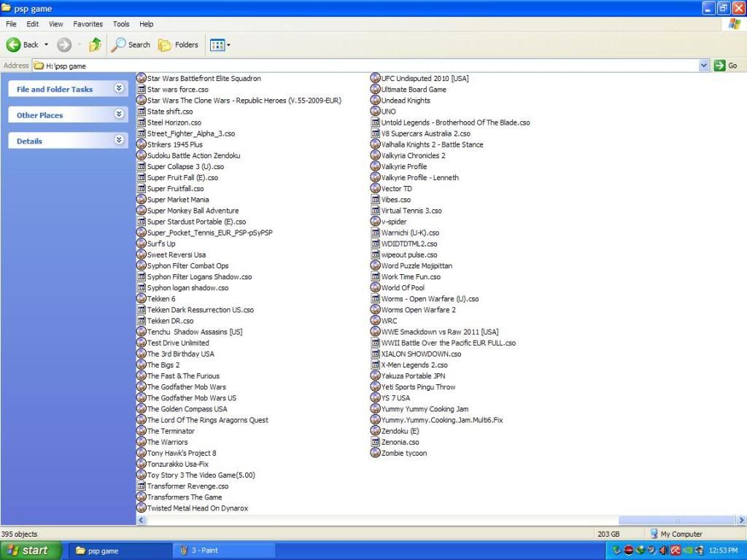The height and width of the screenshot is (560, 747).
Task: Click the icon beside Zombie tycoon
Action: 376,453
